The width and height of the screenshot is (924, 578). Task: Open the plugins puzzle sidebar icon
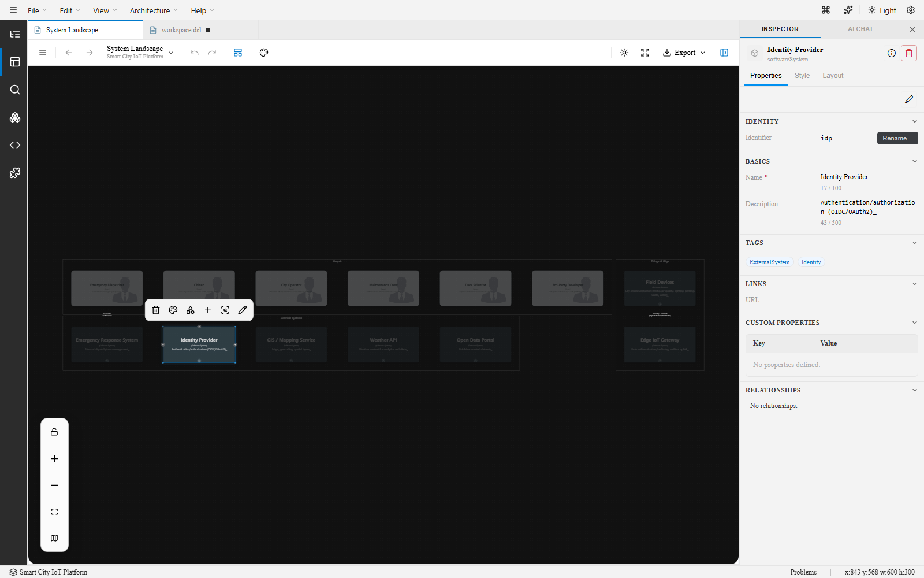[x=15, y=173]
